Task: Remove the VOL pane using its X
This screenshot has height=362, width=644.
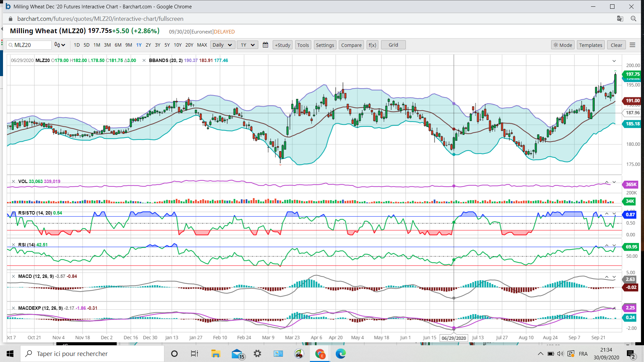Action: [13, 181]
